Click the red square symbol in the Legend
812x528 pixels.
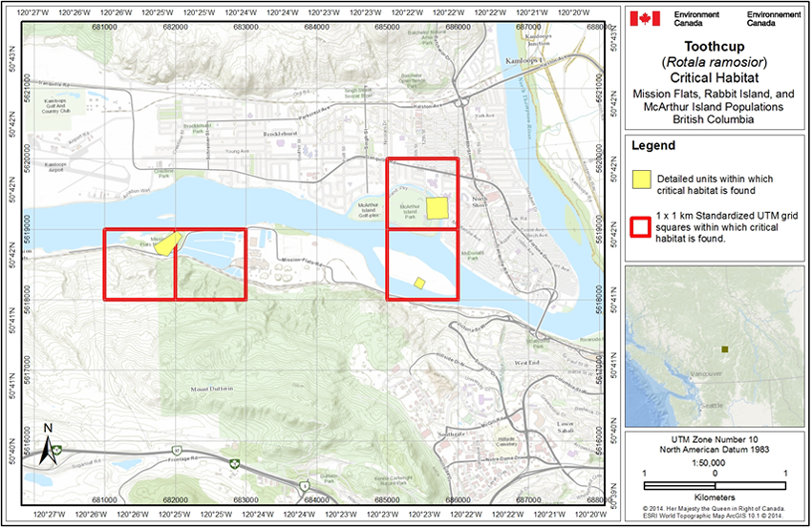click(x=640, y=227)
